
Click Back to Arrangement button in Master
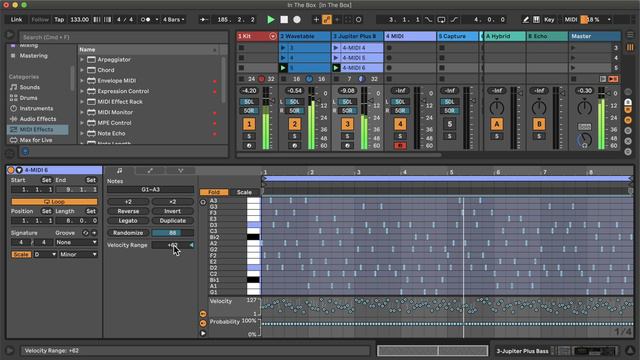(613, 79)
